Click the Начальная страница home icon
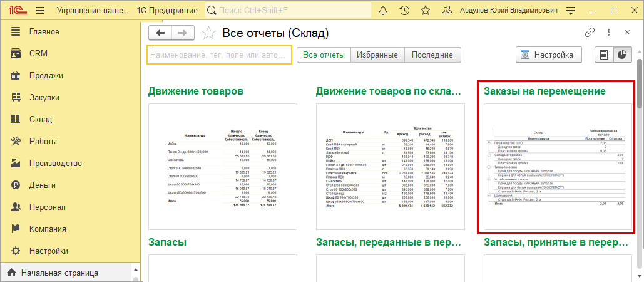644x282 pixels. [x=11, y=273]
